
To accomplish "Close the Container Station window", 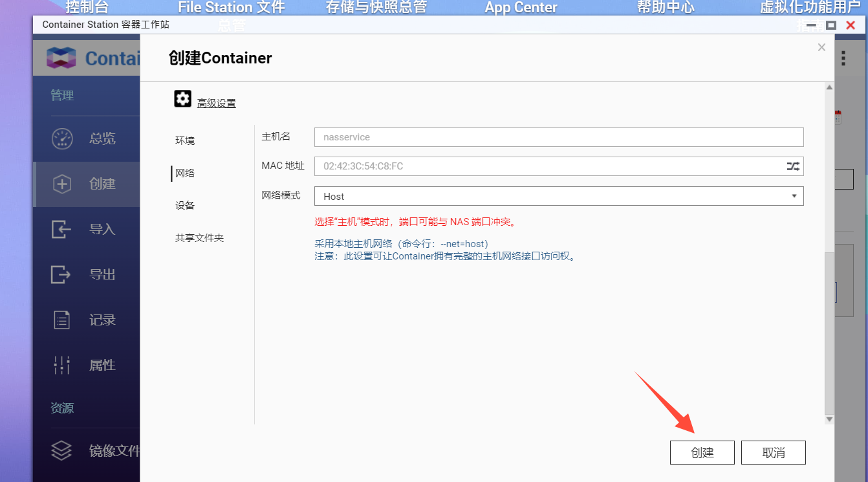I will (851, 25).
